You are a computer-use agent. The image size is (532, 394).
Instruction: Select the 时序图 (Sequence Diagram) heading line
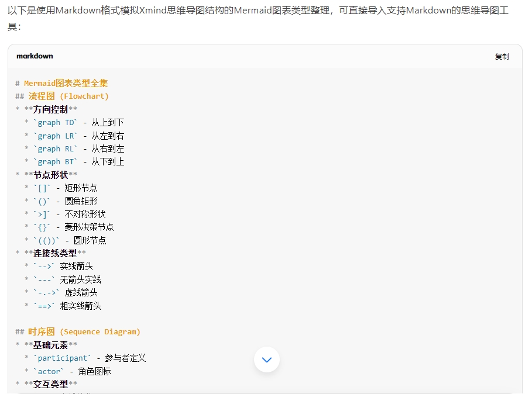tap(78, 331)
